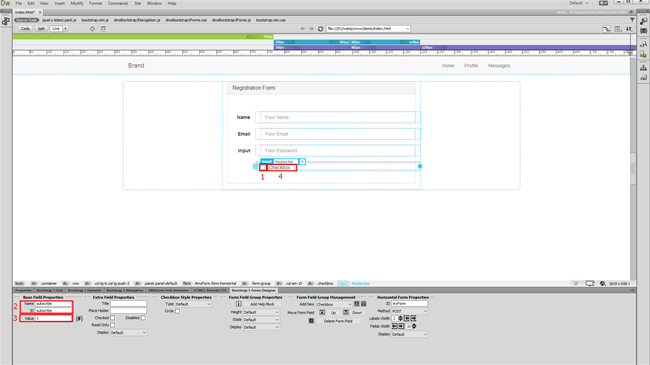Image resolution: width=650 pixels, height=365 pixels.
Task: Open the Default workspace dropdown
Action: 579,3
